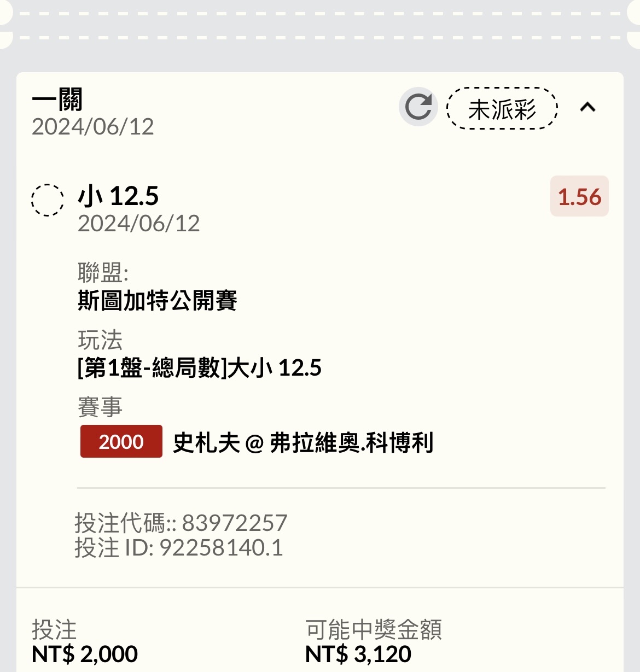Click the 1.56 odds badge

click(x=579, y=197)
